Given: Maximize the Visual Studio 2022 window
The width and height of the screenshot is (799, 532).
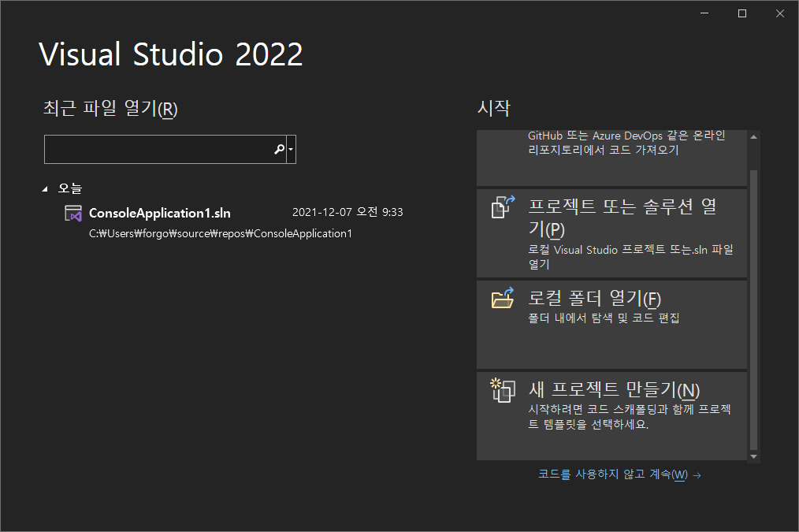Looking at the screenshot, I should tap(742, 13).
